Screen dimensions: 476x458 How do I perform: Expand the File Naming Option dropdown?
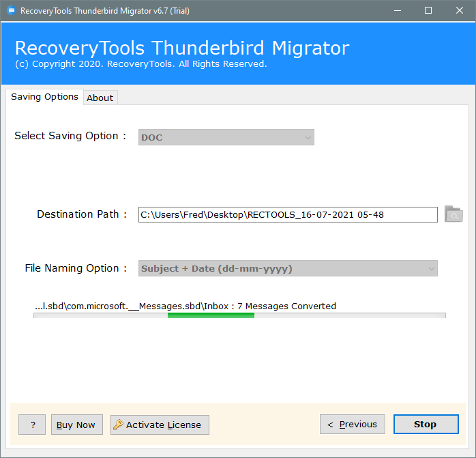(x=288, y=268)
